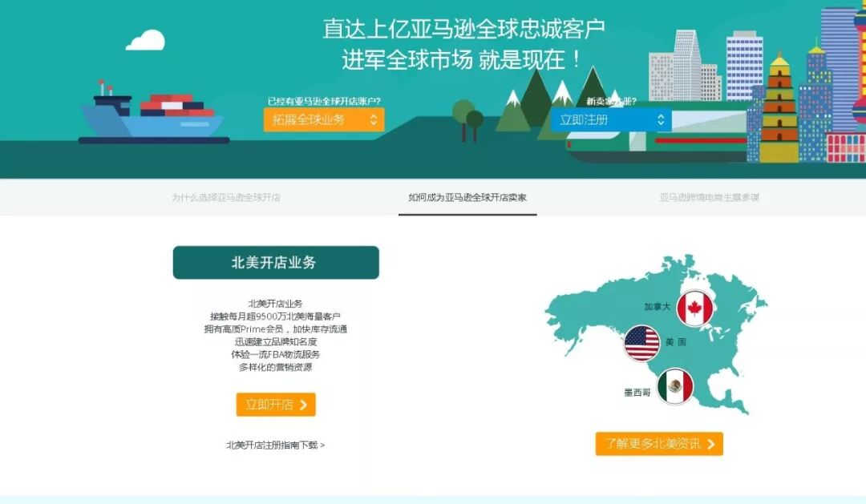Click the cargo ship illustration
The height and width of the screenshot is (504, 866).
[x=153, y=114]
